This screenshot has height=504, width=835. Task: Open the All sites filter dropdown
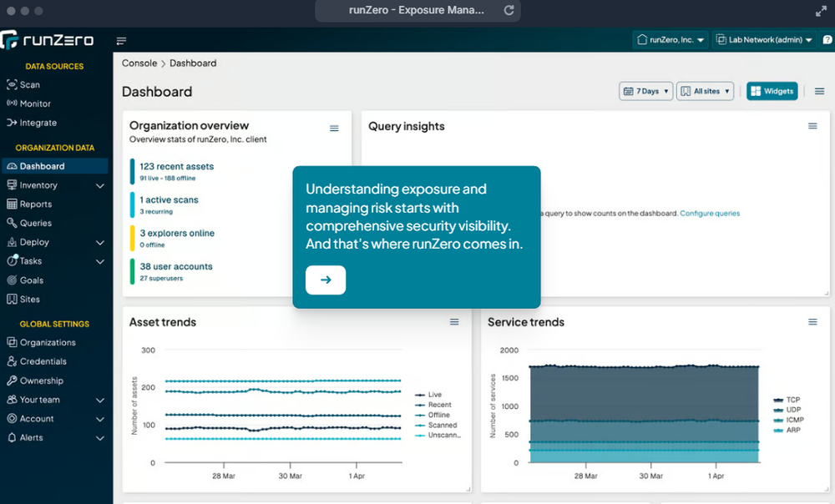(705, 91)
